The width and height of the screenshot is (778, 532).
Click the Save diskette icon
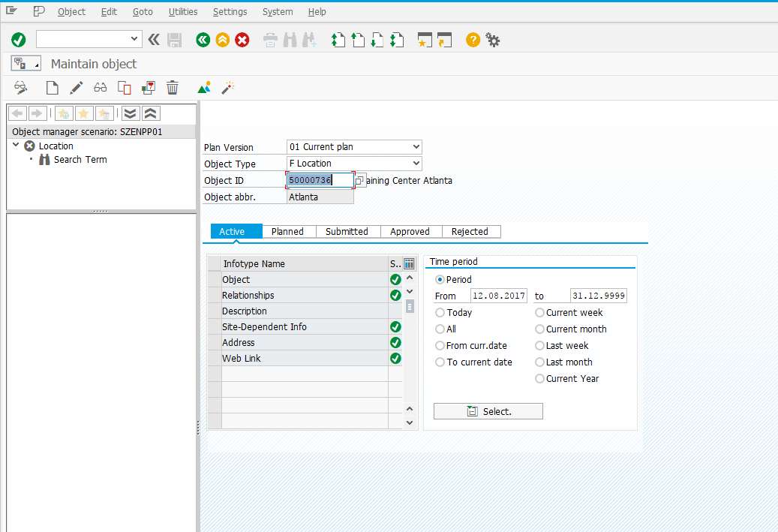coord(175,41)
